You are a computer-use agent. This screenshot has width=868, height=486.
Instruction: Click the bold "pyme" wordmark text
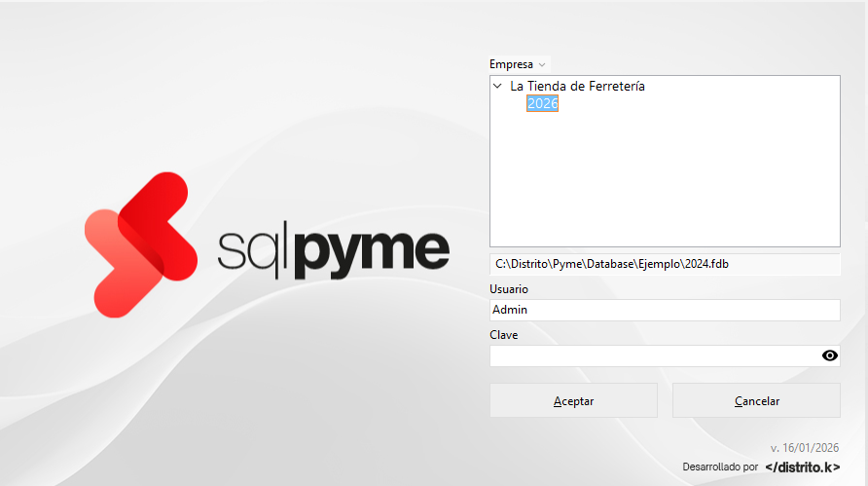pos(371,250)
